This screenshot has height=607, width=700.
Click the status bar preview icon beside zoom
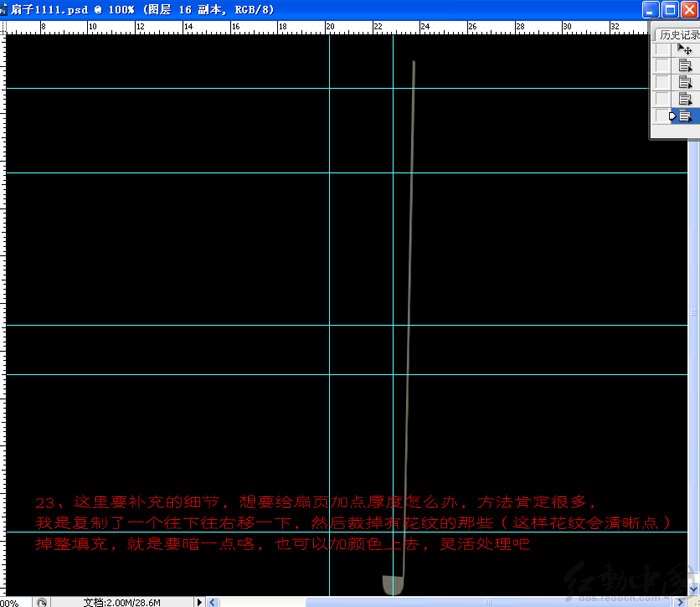pos(41,602)
